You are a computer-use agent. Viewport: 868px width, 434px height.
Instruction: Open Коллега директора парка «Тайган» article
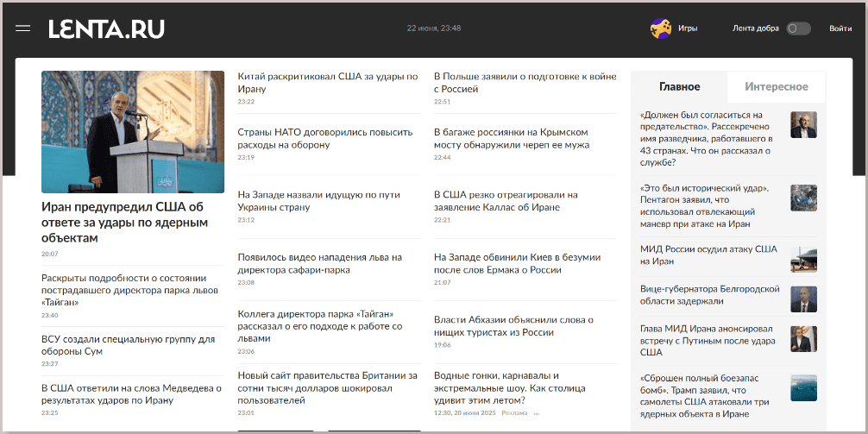pos(320,326)
